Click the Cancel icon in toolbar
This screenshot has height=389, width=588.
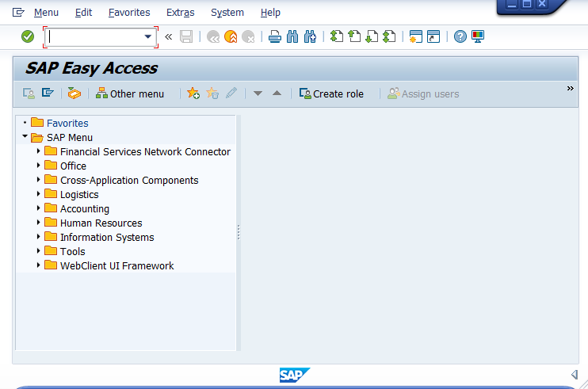coord(248,36)
